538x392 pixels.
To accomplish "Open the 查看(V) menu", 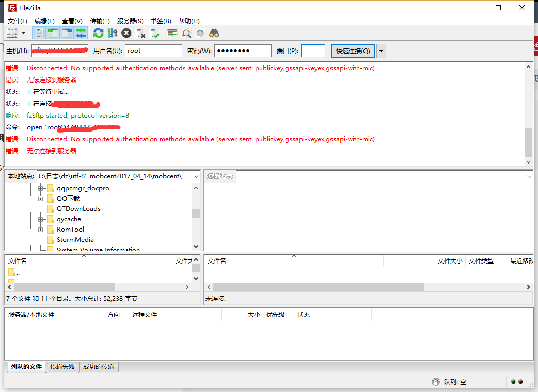I will point(72,21).
